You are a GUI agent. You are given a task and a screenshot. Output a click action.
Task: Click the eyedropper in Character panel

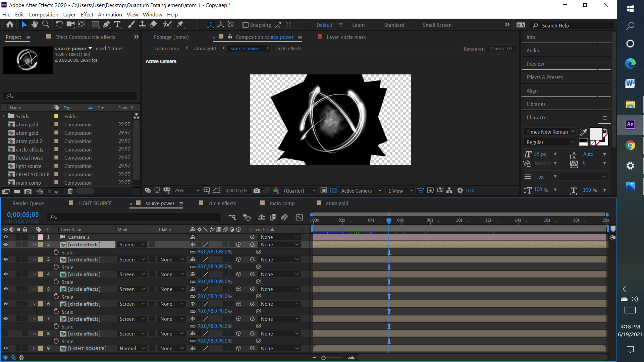(x=583, y=132)
